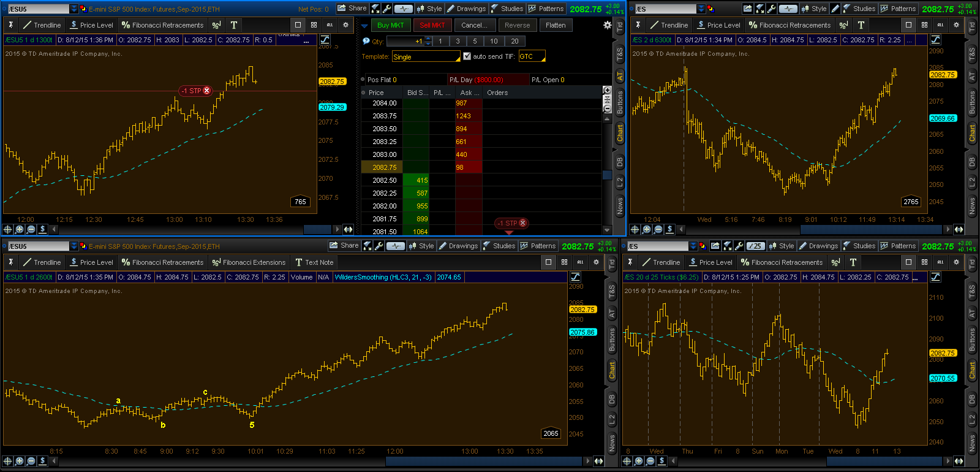Image resolution: width=980 pixels, height=472 pixels.
Task: Remove the -1 STP order line on top-left chart
Action: 207,91
